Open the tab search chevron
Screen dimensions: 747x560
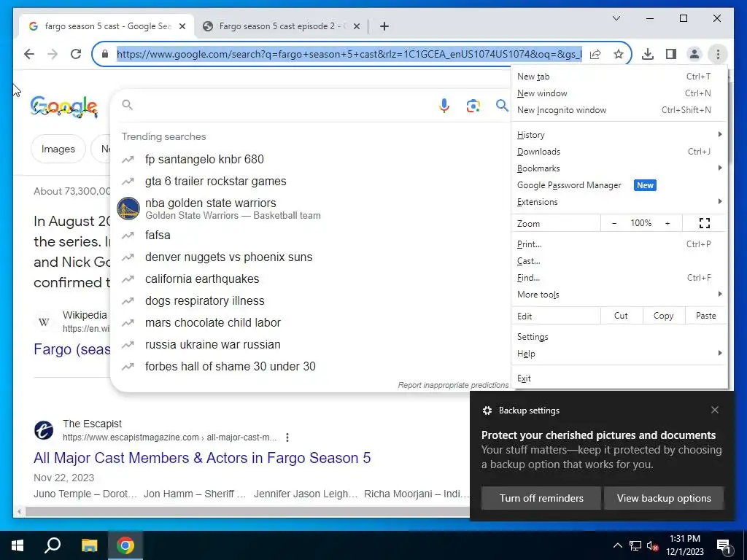point(616,18)
